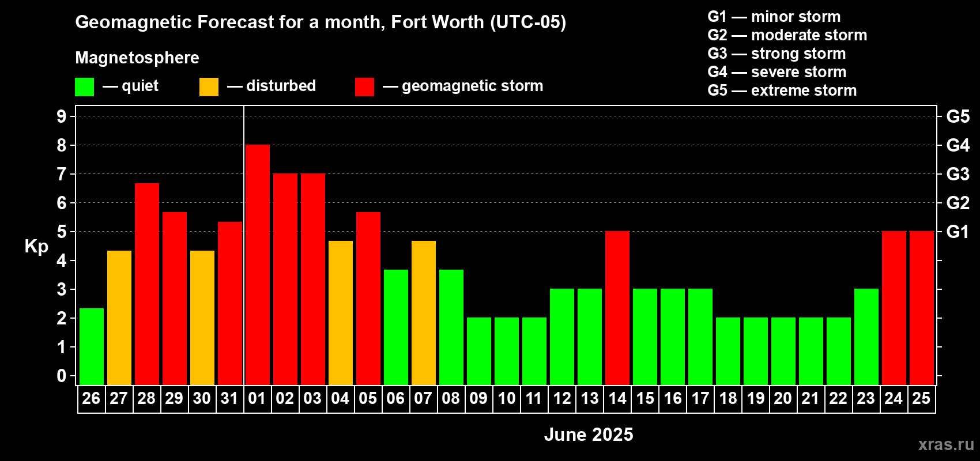
Task: Click the green bar for June 06
Action: pyautogui.click(x=396, y=327)
